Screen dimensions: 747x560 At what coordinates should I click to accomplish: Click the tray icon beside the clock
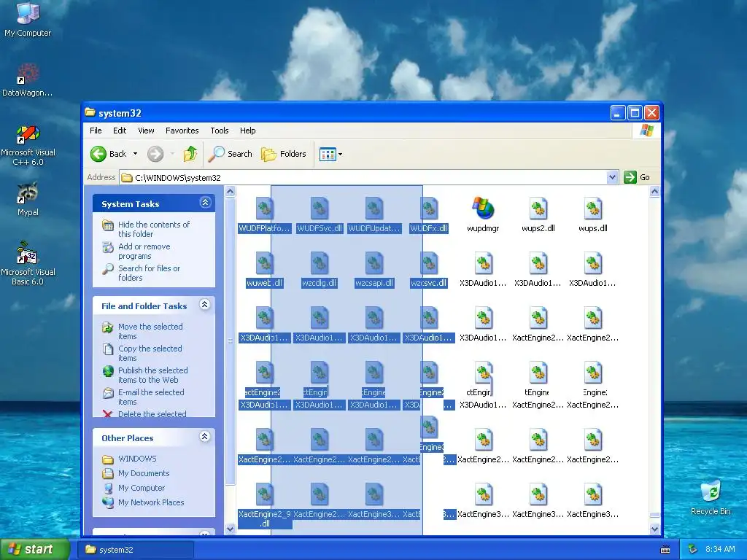coord(693,549)
